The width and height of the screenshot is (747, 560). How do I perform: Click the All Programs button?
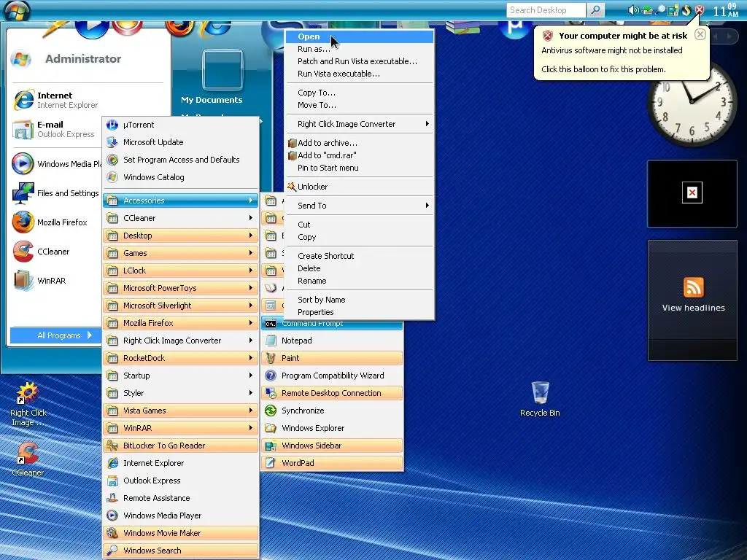pyautogui.click(x=55, y=335)
